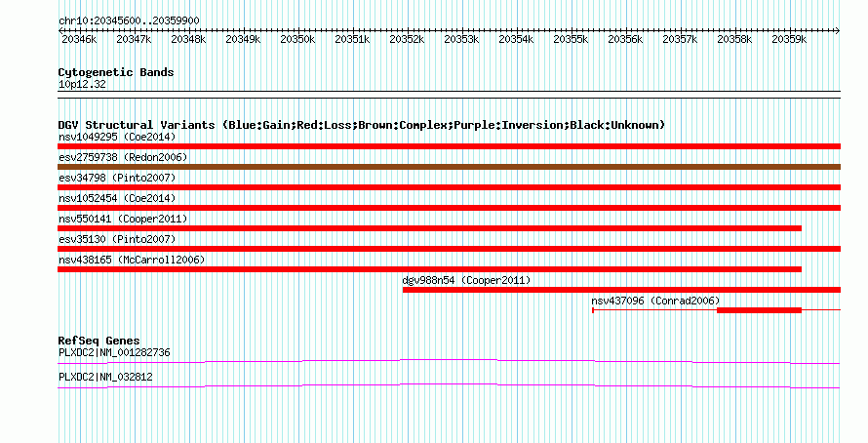Click ruler position 20357k
The height and width of the screenshot is (443, 868).
680,39
